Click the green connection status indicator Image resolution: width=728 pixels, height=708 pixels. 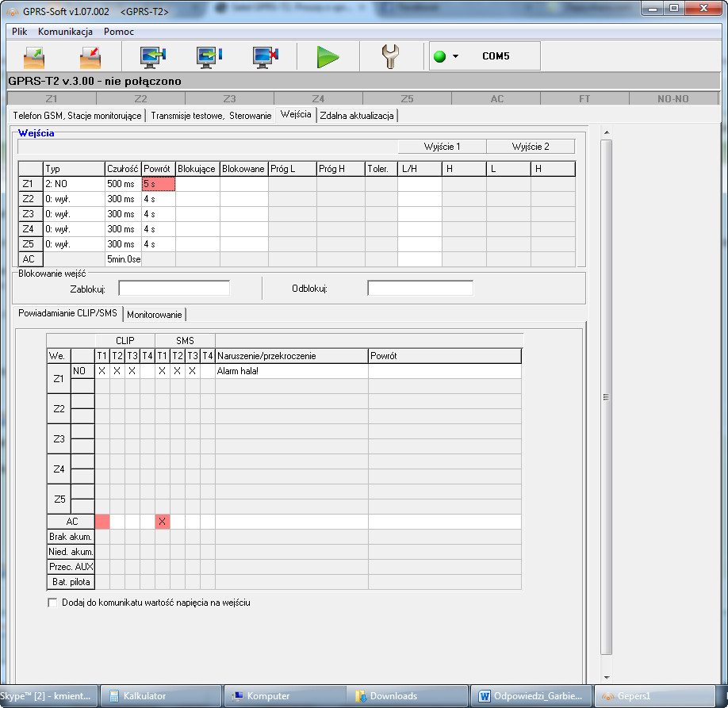pyautogui.click(x=439, y=56)
